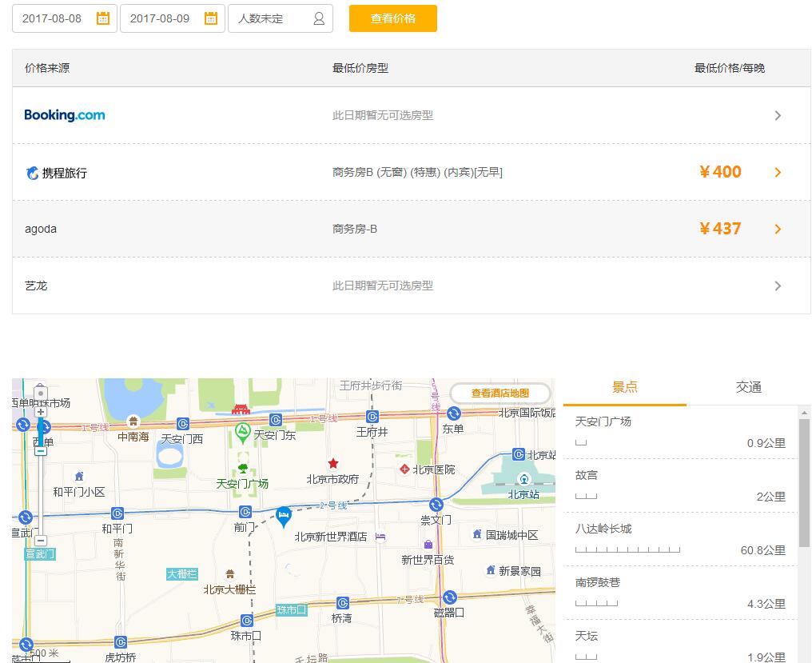Click the 北京大栅栏 landmark icon
The height and width of the screenshot is (663, 812).
click(230, 574)
